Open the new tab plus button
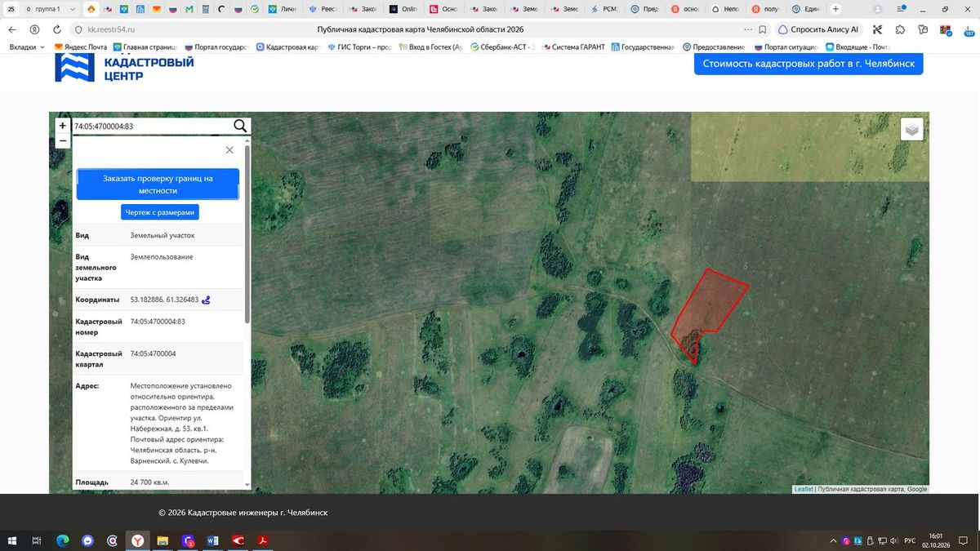The height and width of the screenshot is (551, 980). [835, 9]
